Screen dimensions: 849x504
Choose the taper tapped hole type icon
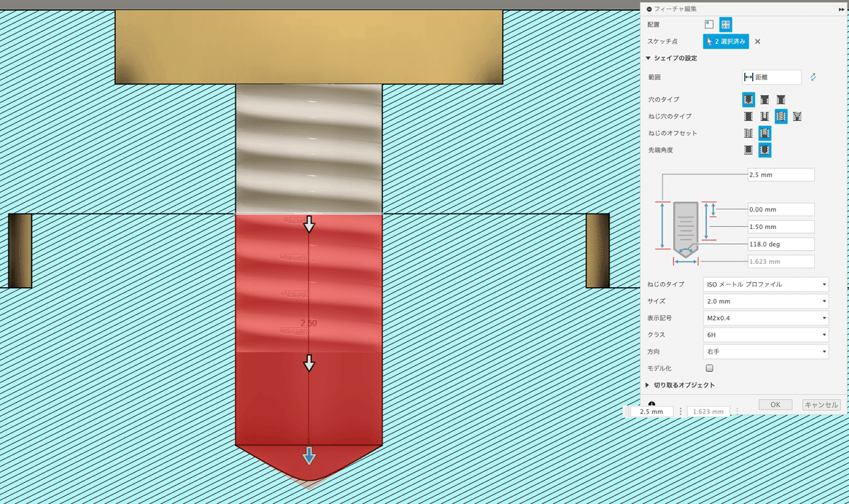click(797, 116)
